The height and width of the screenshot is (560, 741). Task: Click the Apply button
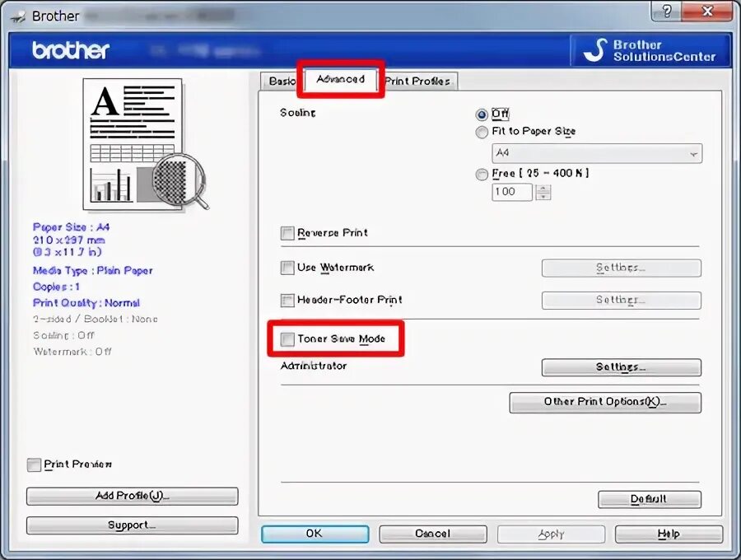pos(551,534)
